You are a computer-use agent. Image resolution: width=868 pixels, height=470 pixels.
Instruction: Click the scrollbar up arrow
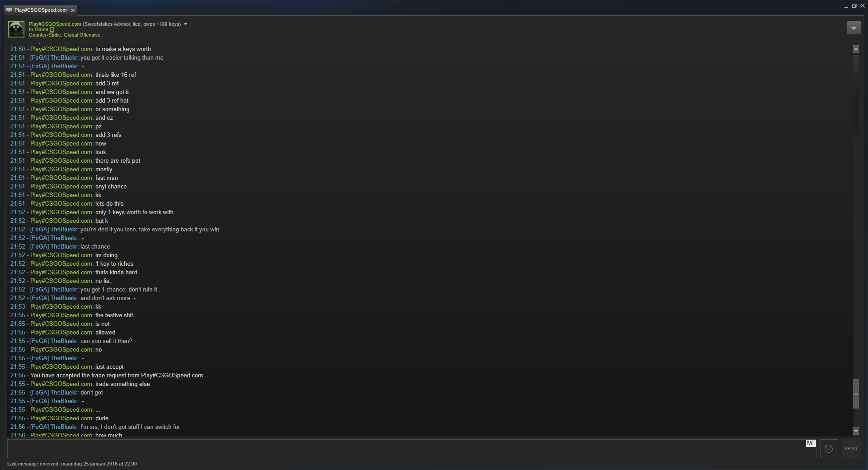856,49
